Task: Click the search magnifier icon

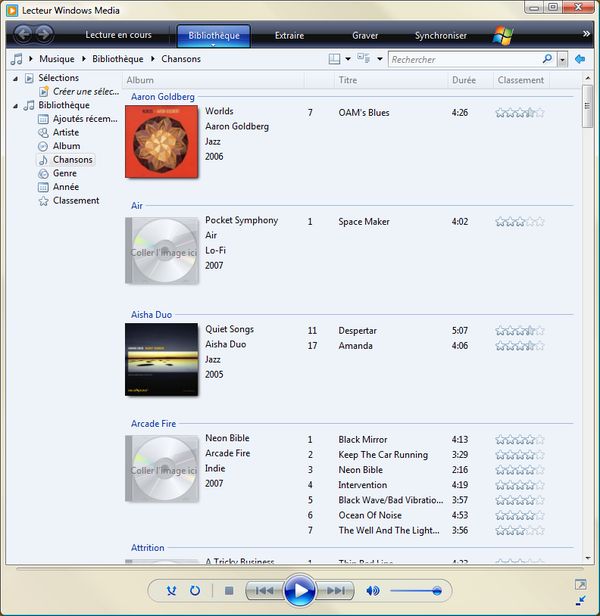Action: coord(547,59)
